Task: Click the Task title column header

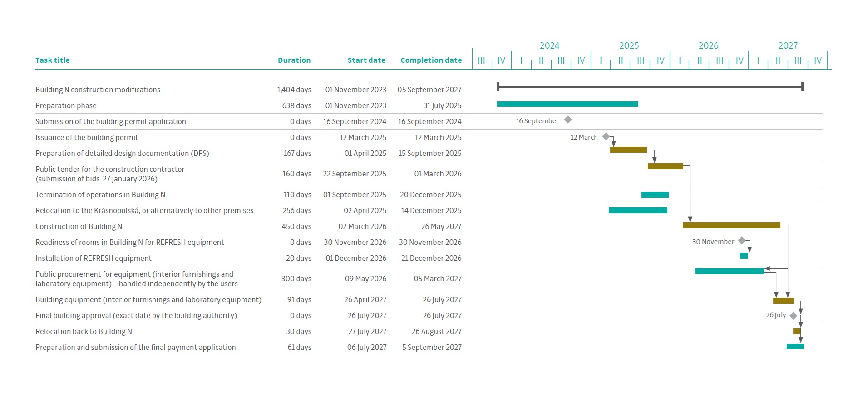Action: point(53,60)
